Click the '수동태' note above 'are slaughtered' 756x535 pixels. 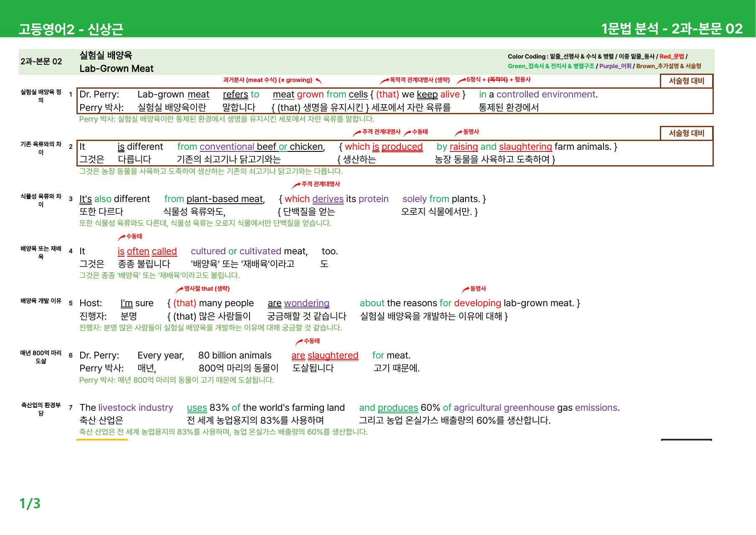(312, 341)
